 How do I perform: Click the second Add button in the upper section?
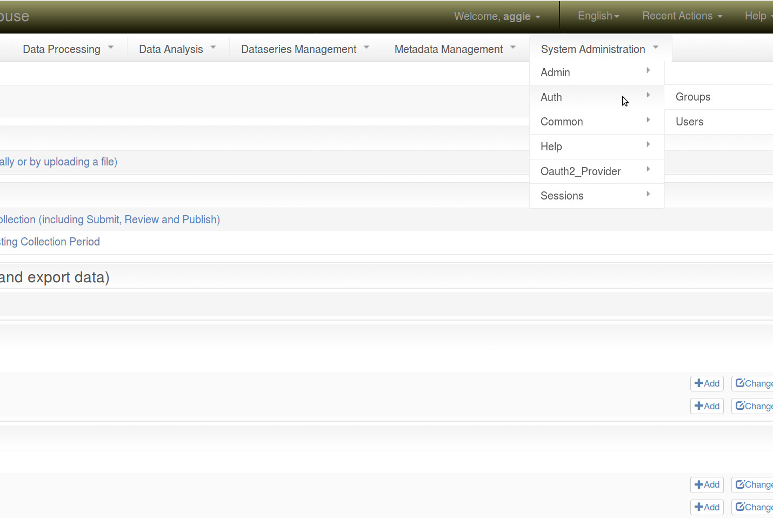pos(707,406)
